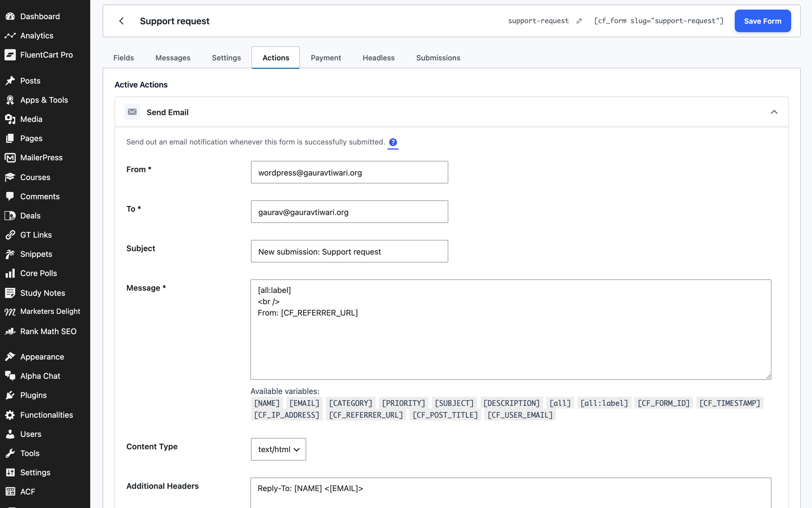Open the Headless tab
This screenshot has height=508, width=812.
[378, 58]
